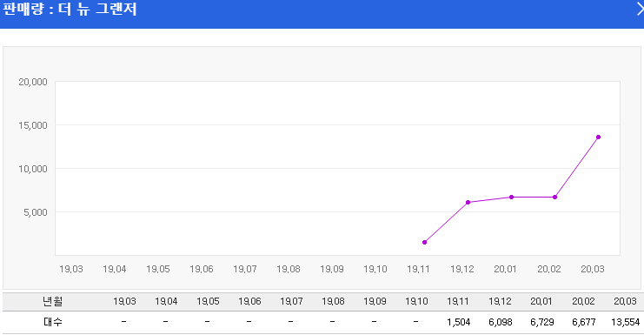Image resolution: width=644 pixels, height=335 pixels.
Task: Click the 10,000 y-axis label
Action: pos(33,169)
